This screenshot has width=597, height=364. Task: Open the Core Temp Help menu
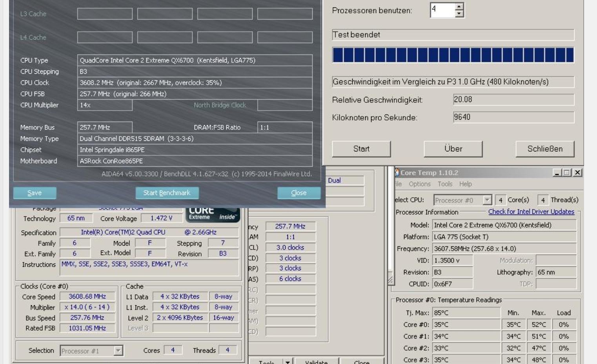coord(466,184)
